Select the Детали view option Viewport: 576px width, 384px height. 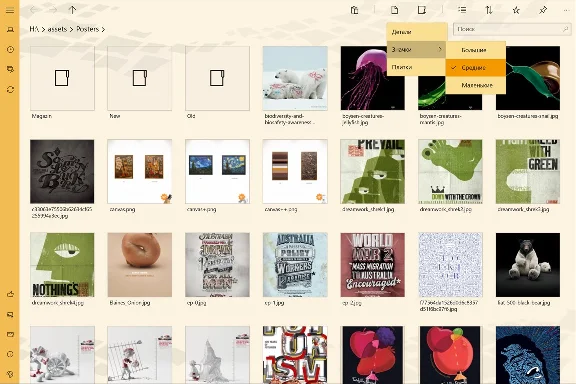coord(417,32)
